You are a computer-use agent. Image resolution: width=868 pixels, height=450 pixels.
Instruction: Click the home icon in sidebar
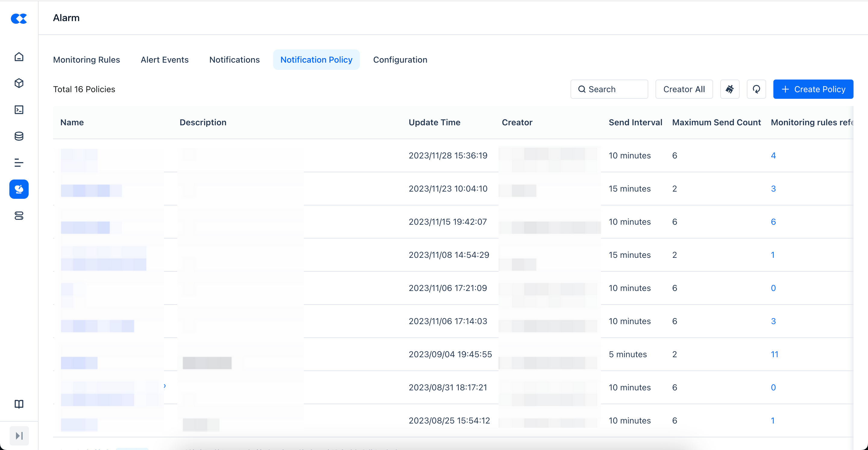(19, 57)
